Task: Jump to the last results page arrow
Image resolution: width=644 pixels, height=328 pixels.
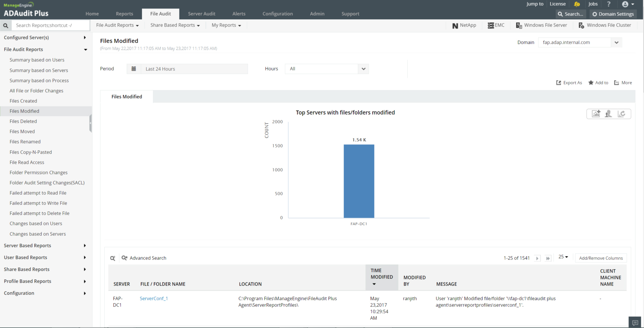Action: (548, 258)
